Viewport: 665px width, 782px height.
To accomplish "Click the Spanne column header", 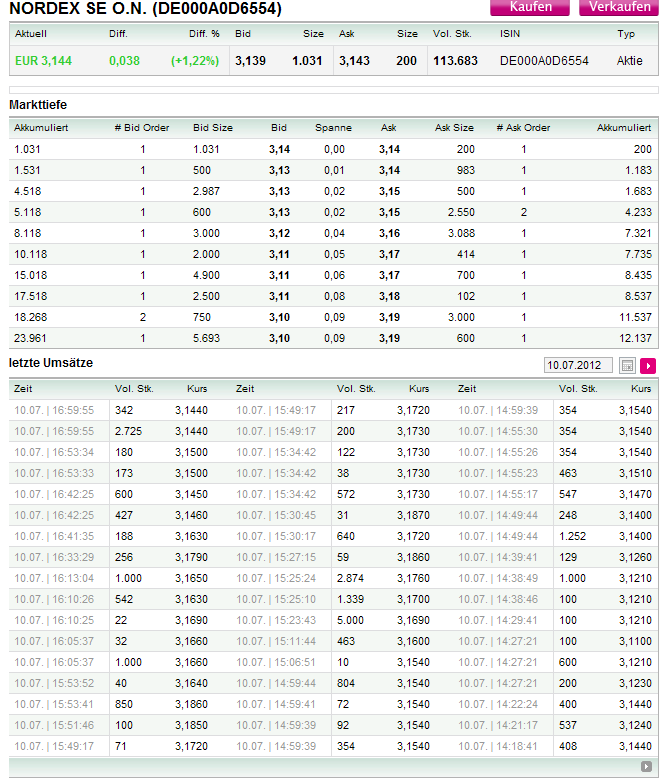I will (x=333, y=128).
